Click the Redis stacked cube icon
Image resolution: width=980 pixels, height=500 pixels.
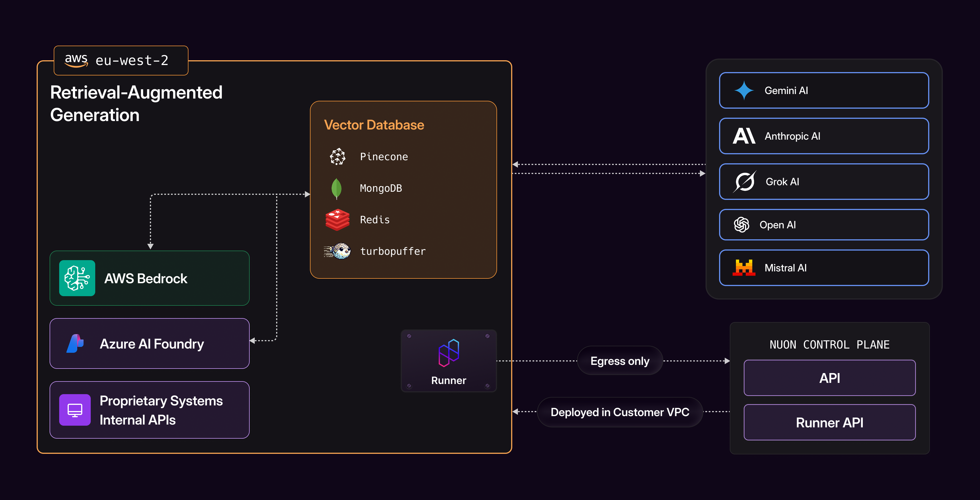337,220
